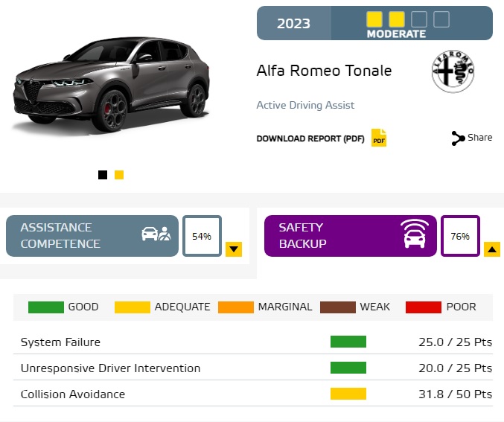Click the Alfa Romeo brand logo

coord(453,71)
